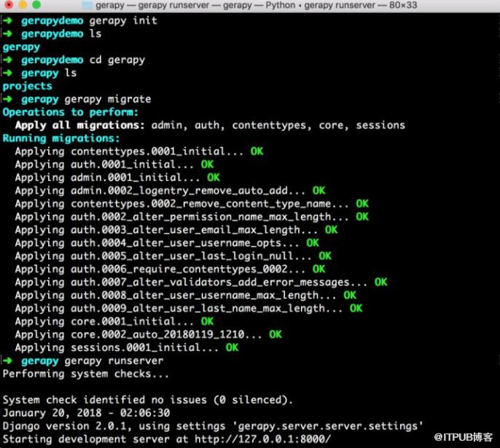Click the 'Running migrations:' heading
Screen dimensions: 500x448
tap(61, 138)
